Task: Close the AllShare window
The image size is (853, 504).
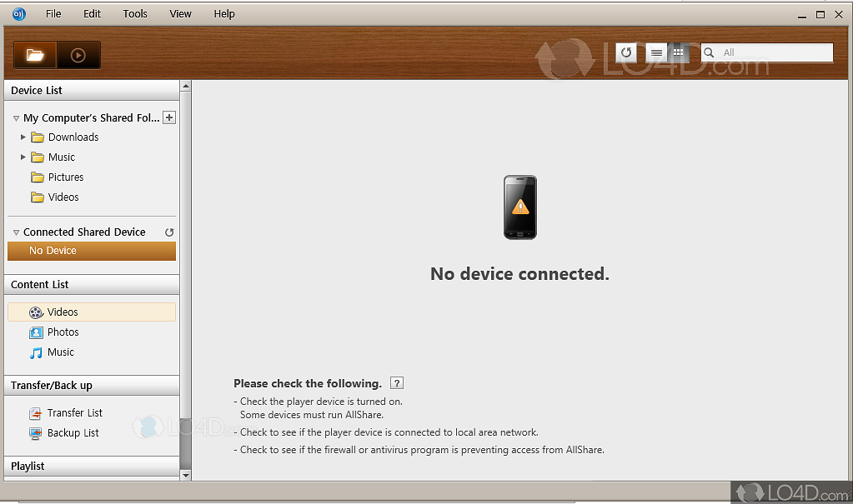Action: (x=839, y=15)
